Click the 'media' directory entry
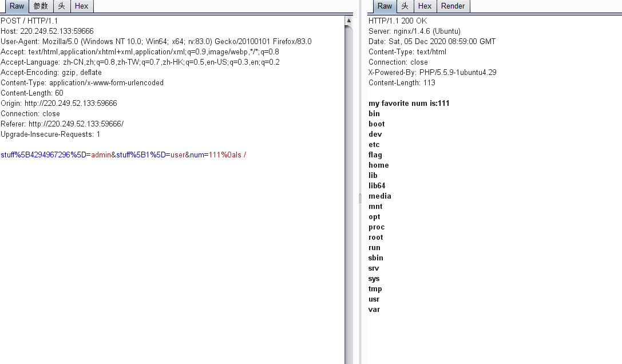 coord(379,196)
